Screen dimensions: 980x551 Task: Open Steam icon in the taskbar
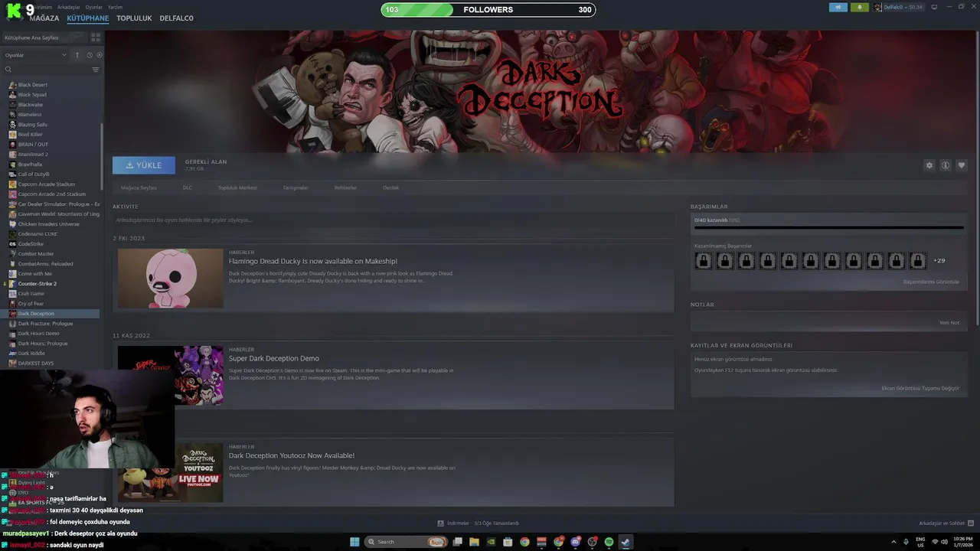coord(626,542)
